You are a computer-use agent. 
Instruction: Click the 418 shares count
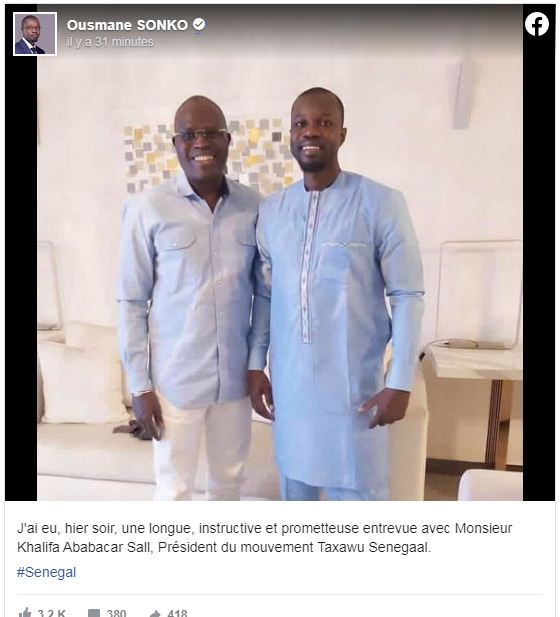click(x=177, y=613)
